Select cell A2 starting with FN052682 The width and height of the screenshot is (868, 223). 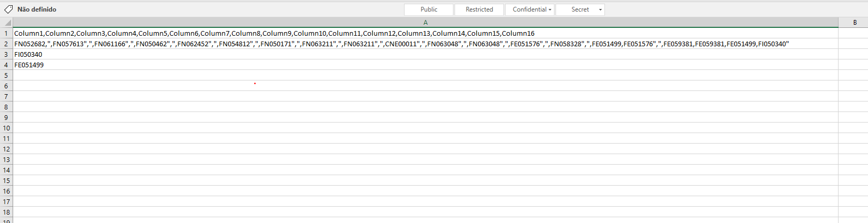click(426, 44)
